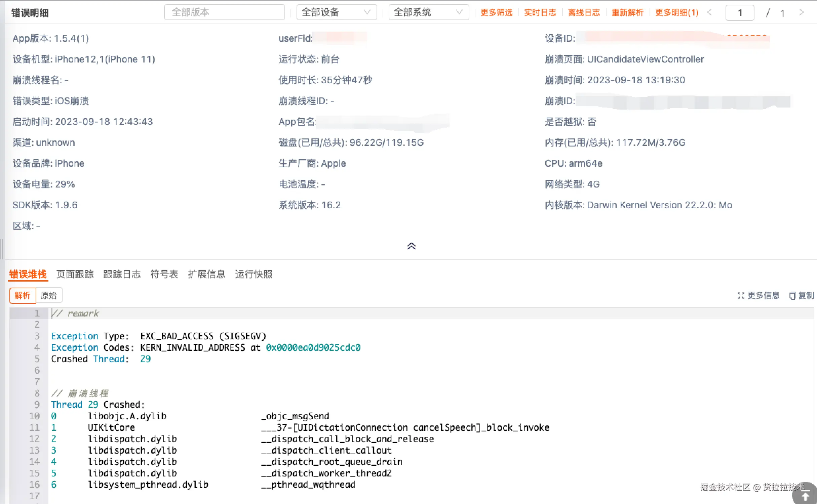Click the 更多筛选 link
Screen dimensions: 817x504
click(496, 12)
